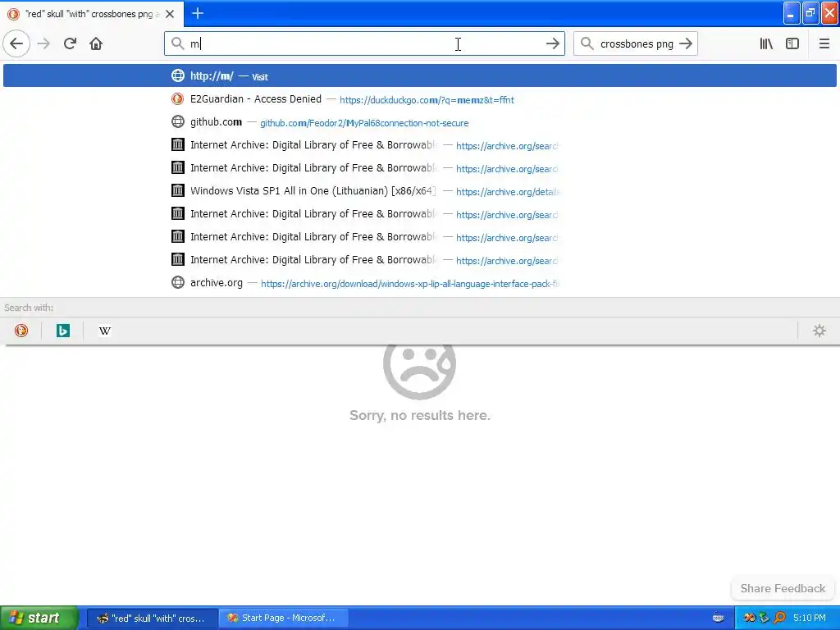Click the "Sorry, no results here." text

click(420, 415)
